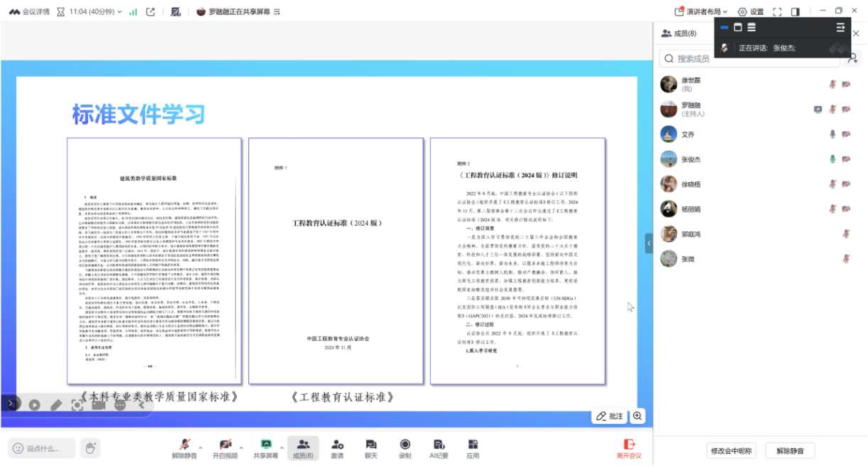The image size is (868, 466).
Task: Enter full screen mode from the top bar
Action: pos(777,11)
